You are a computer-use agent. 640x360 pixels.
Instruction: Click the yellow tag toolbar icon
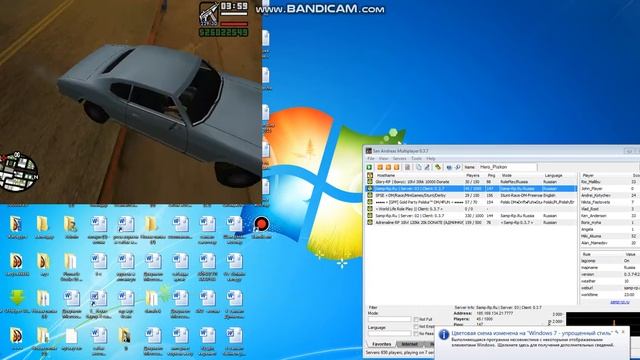coord(438,167)
